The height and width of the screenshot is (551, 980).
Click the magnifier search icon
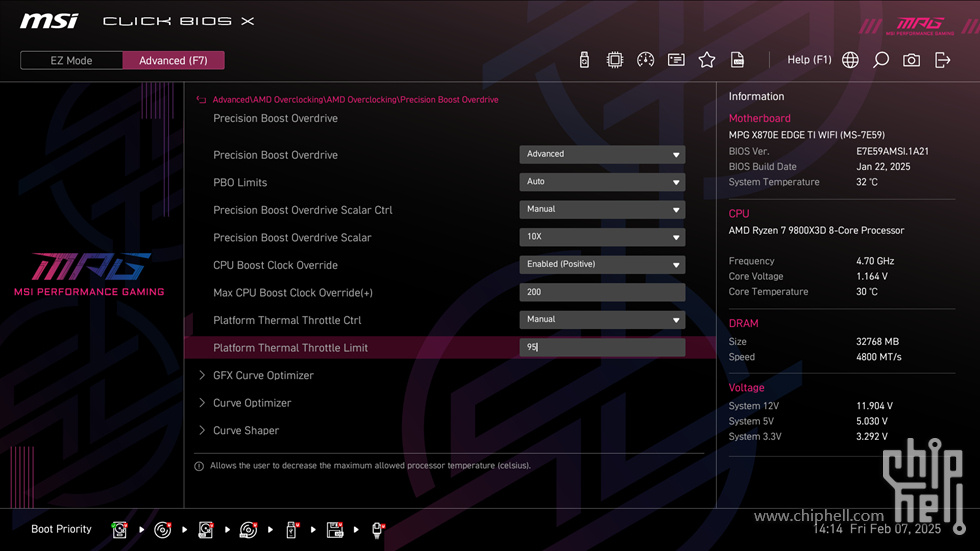881,60
